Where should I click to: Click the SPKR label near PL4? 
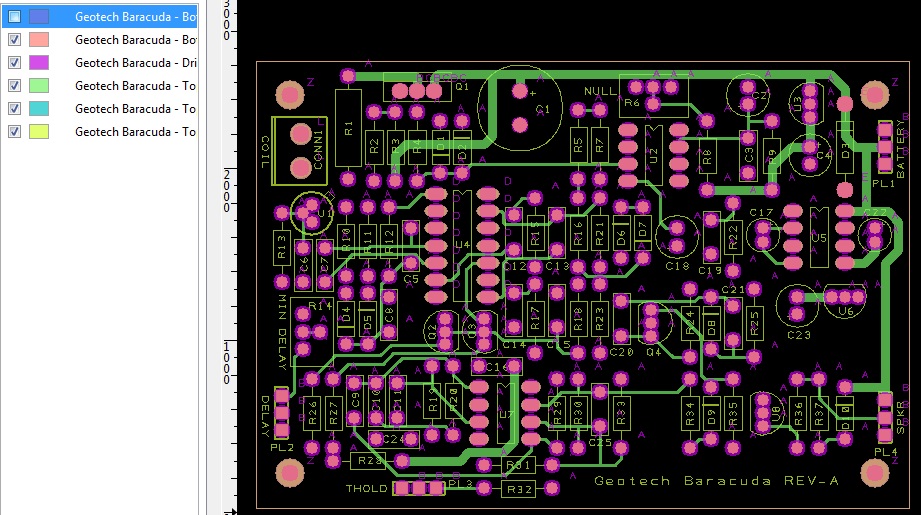click(x=900, y=418)
